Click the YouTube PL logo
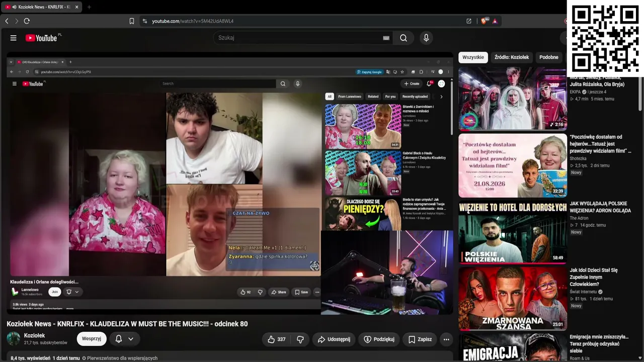The width and height of the screenshot is (644, 362). (x=43, y=38)
